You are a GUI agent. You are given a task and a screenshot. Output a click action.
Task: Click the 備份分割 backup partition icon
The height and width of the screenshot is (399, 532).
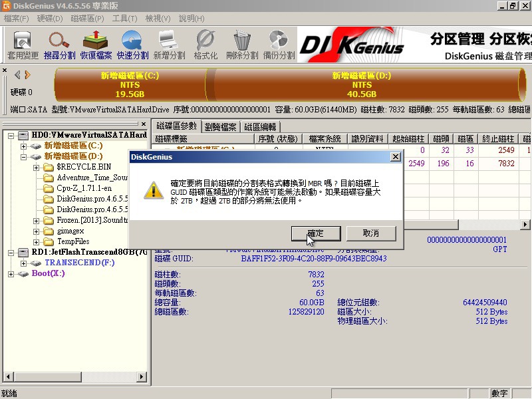[278, 45]
